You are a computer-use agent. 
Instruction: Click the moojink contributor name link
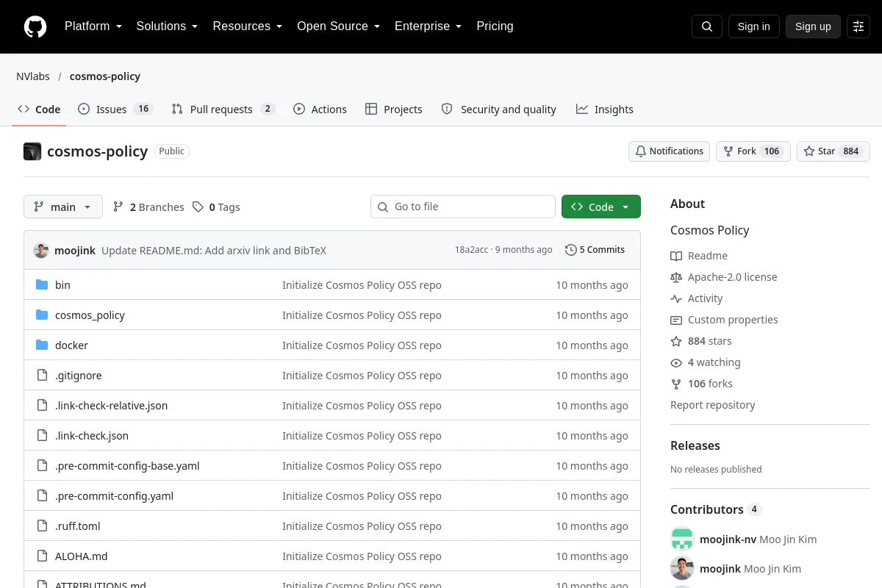pyautogui.click(x=720, y=569)
